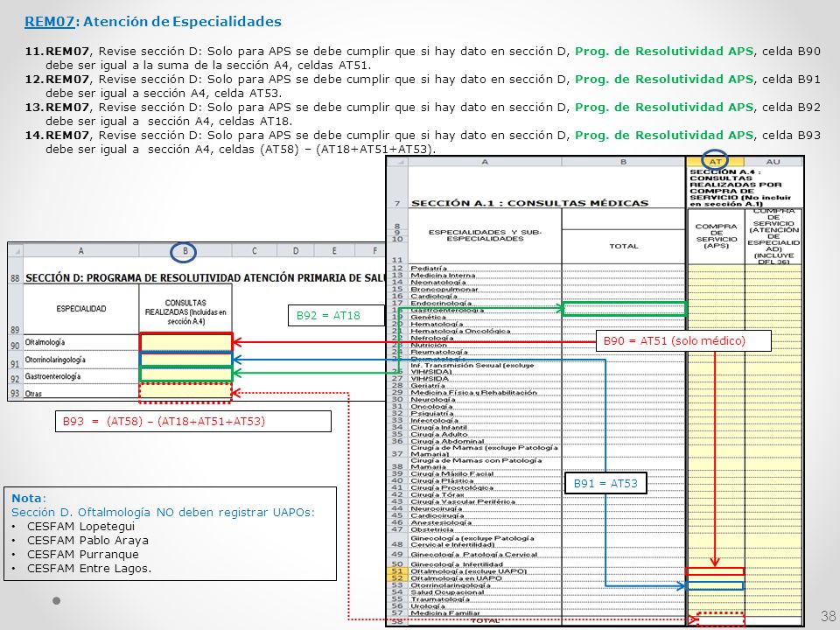Click the 'Salud Ocupacional' row label
The image size is (840, 630).
447,592
